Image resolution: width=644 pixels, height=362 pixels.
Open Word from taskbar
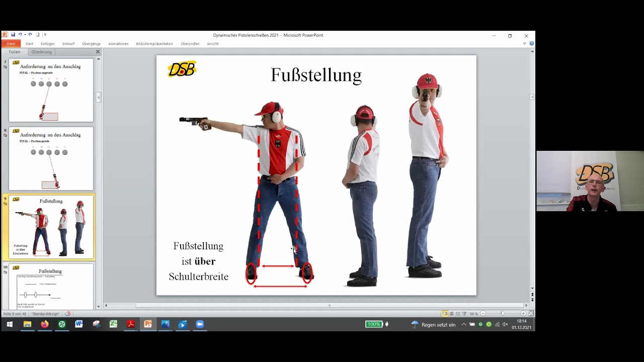click(79, 324)
